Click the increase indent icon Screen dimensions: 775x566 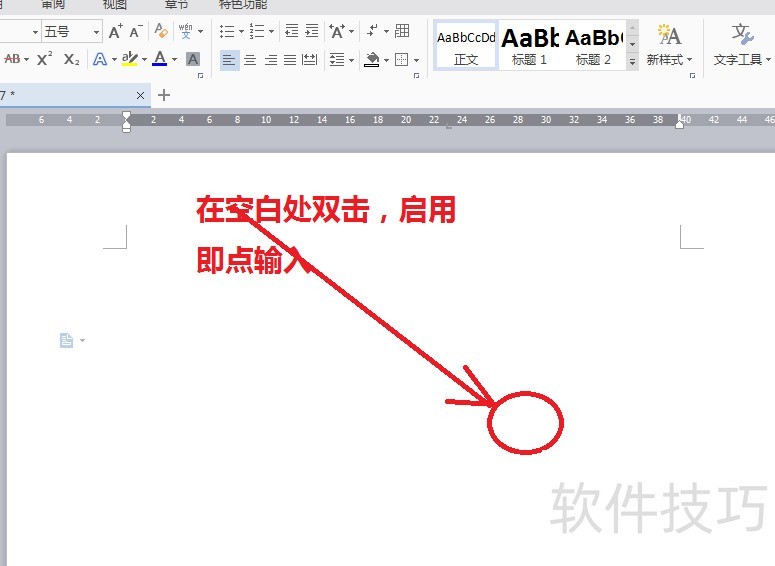point(311,31)
